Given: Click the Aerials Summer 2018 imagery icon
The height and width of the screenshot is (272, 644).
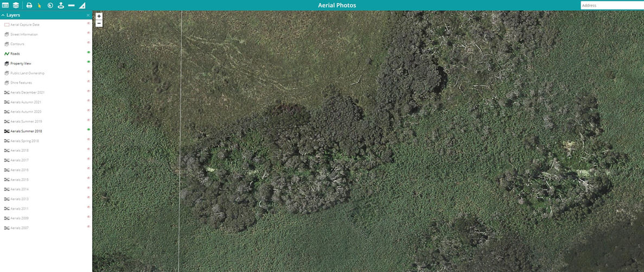Looking at the screenshot, I should (x=7, y=131).
